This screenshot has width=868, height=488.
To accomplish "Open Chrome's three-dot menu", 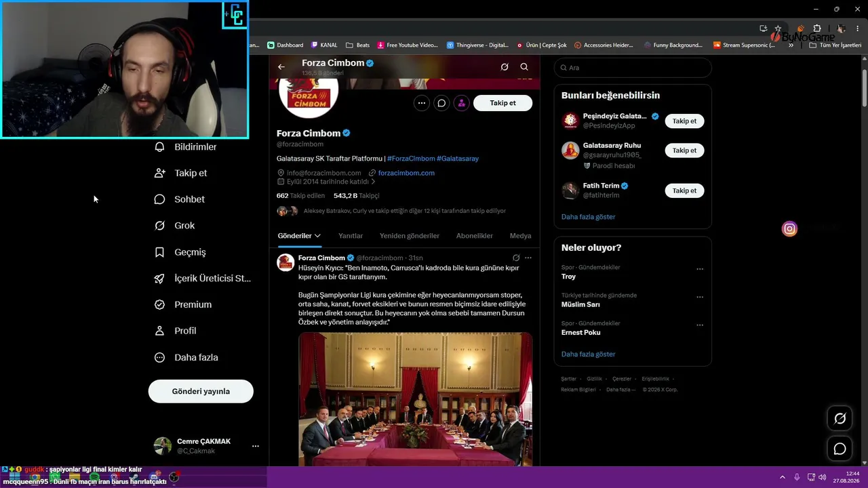I will click(858, 28).
